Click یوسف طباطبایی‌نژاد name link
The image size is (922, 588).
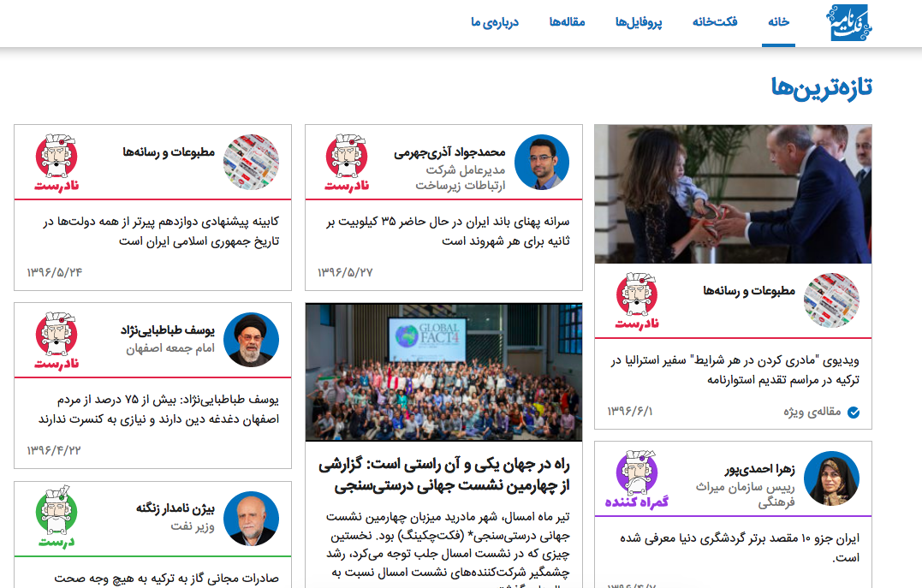(x=168, y=330)
